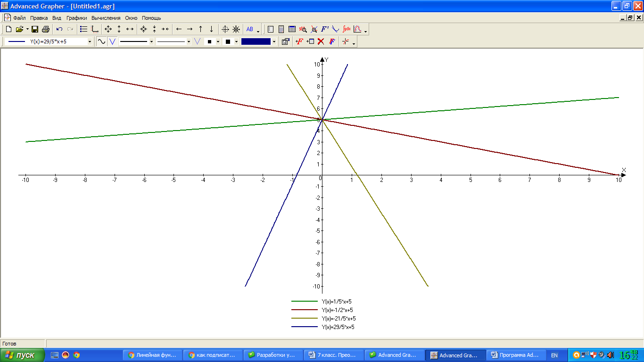Click the EN language indicator in taskbar

coord(554,355)
